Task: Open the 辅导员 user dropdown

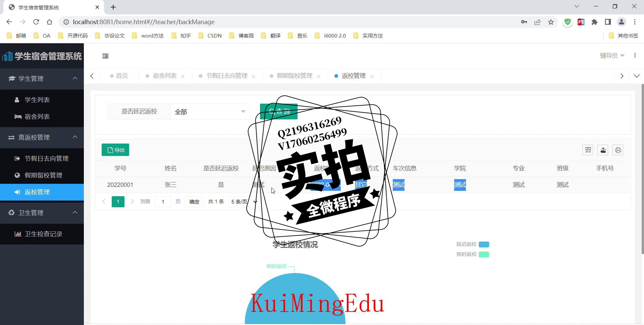Action: tap(612, 56)
